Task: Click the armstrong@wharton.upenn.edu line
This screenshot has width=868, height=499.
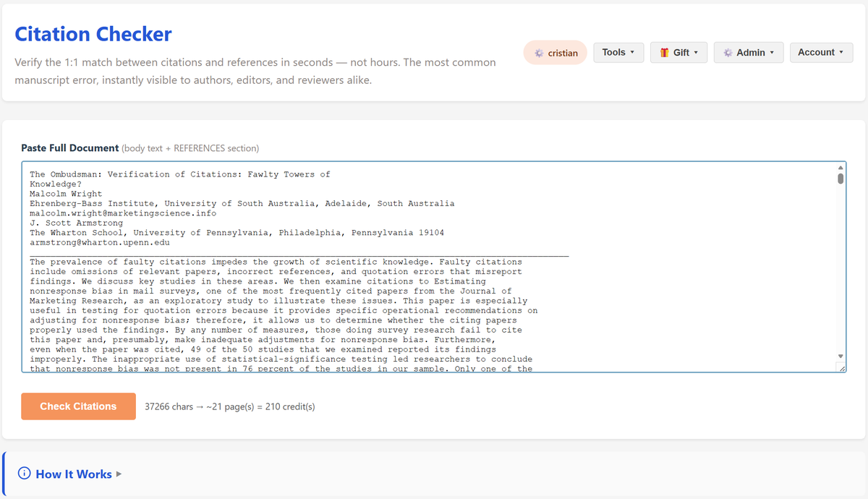Action: coord(100,243)
